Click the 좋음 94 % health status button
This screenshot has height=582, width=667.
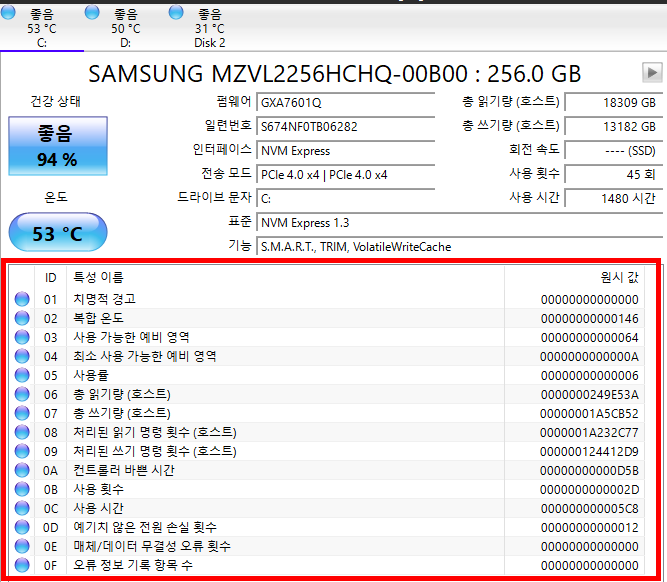tap(58, 146)
